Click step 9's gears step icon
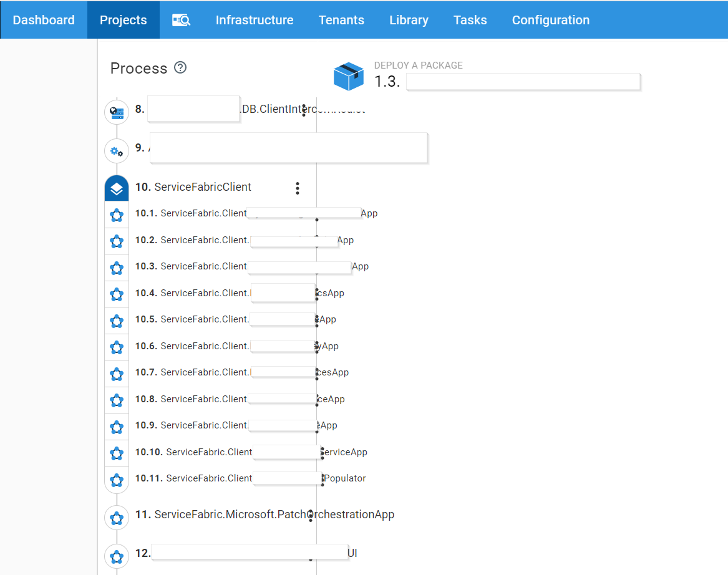 (x=116, y=151)
